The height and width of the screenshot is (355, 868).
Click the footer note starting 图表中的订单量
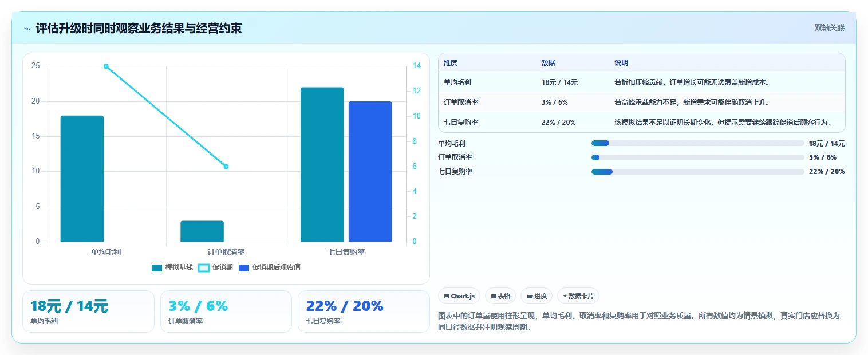tap(639, 321)
